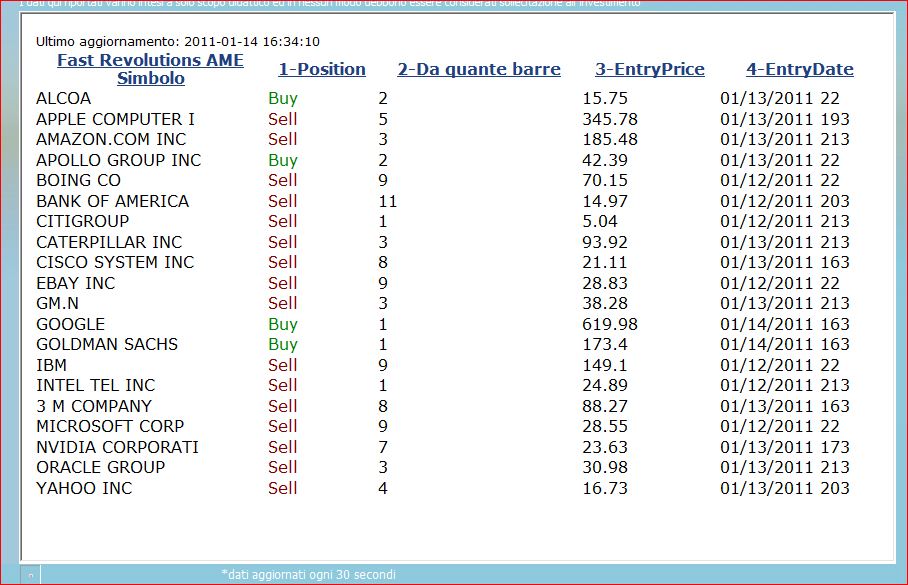Click the dati aggiornati ogni 30 secondi note
This screenshot has width=908, height=585.
(309, 575)
